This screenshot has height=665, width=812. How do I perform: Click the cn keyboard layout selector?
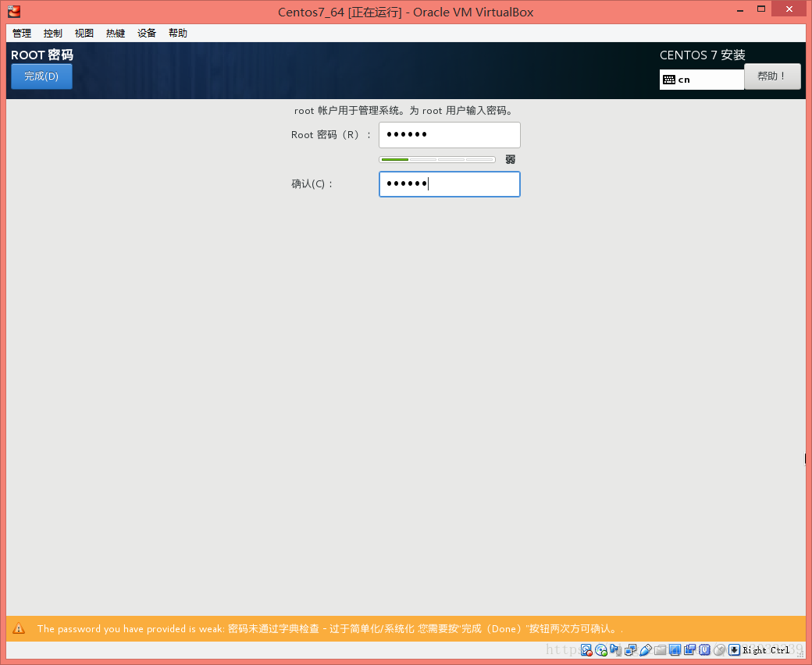pos(702,80)
